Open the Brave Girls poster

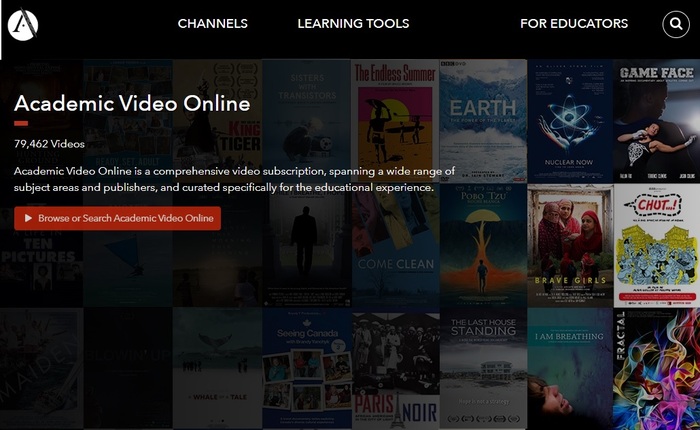coord(569,243)
